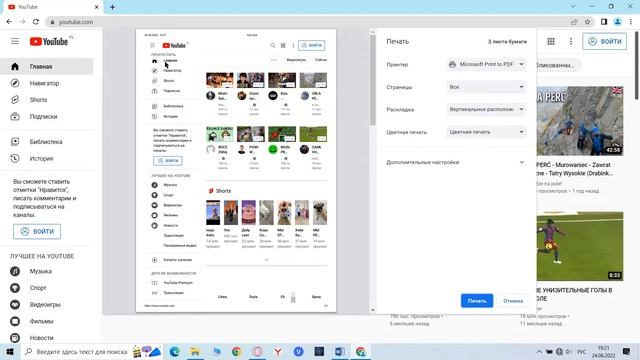Viewport: 640px width, 360px height.
Task: Click the print preview vertical scrollbar
Action: [x=372, y=80]
